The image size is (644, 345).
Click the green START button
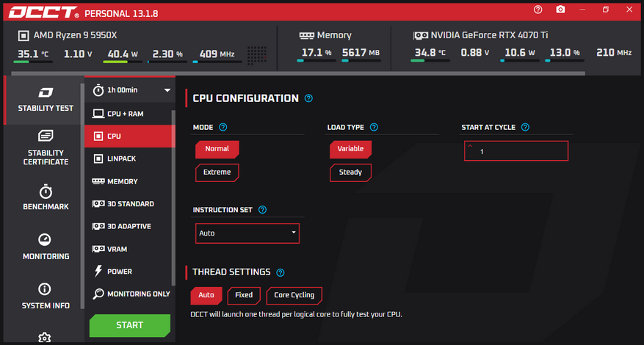(x=130, y=325)
